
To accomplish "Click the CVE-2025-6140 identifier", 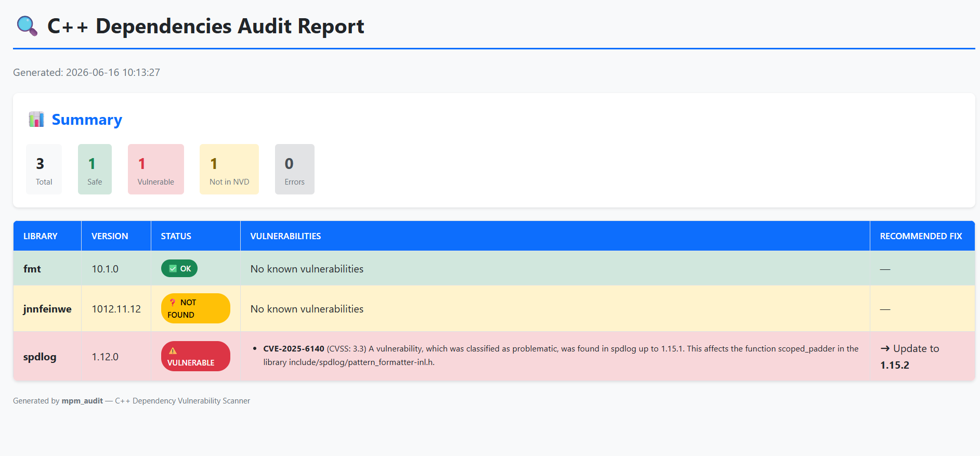I will pos(294,349).
